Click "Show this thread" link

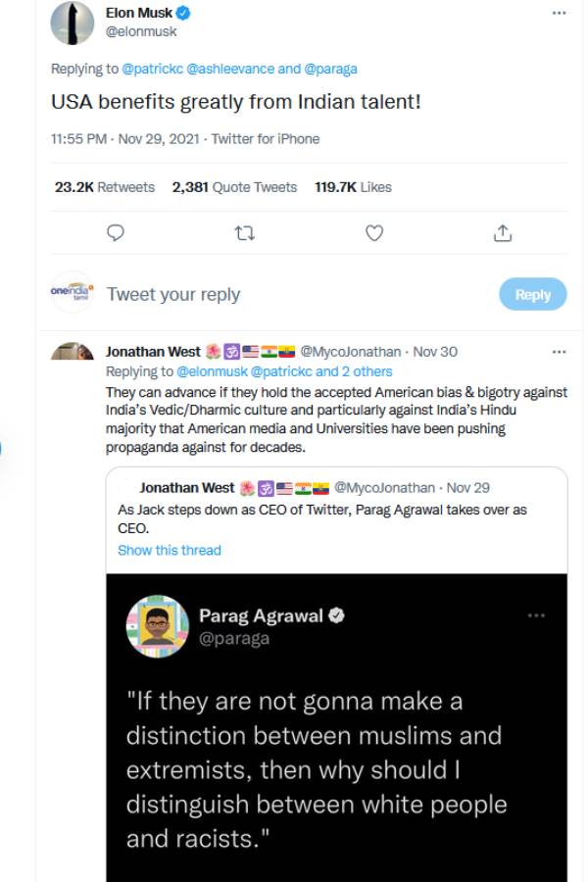click(170, 550)
